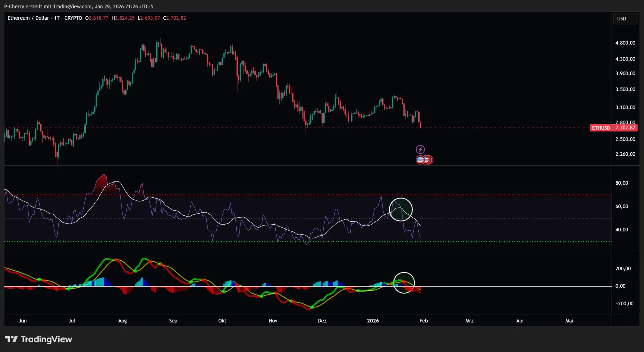Open the US flag economic event marker
Screen dimensions: 644x352
click(421, 160)
